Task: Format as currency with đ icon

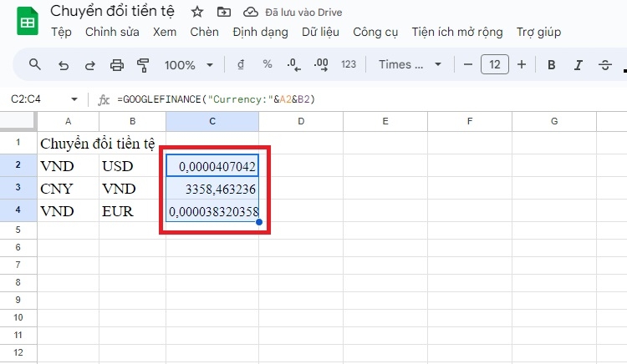Action: [241, 64]
